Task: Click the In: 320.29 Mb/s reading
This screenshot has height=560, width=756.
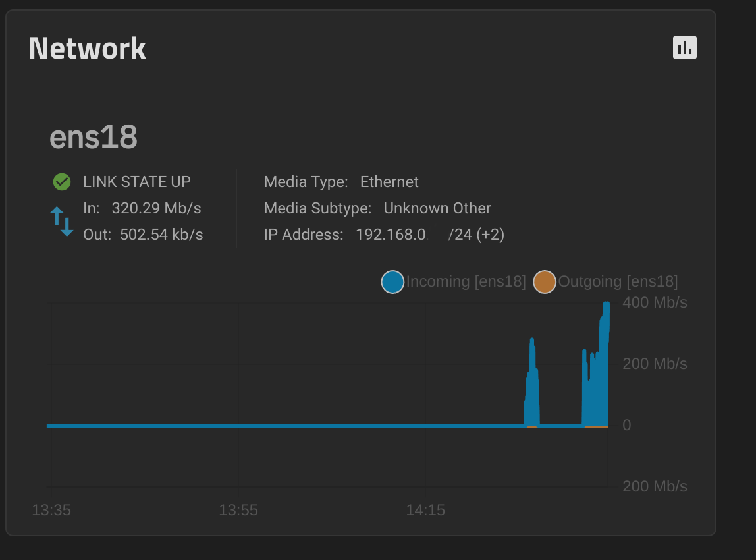Action: pos(142,208)
